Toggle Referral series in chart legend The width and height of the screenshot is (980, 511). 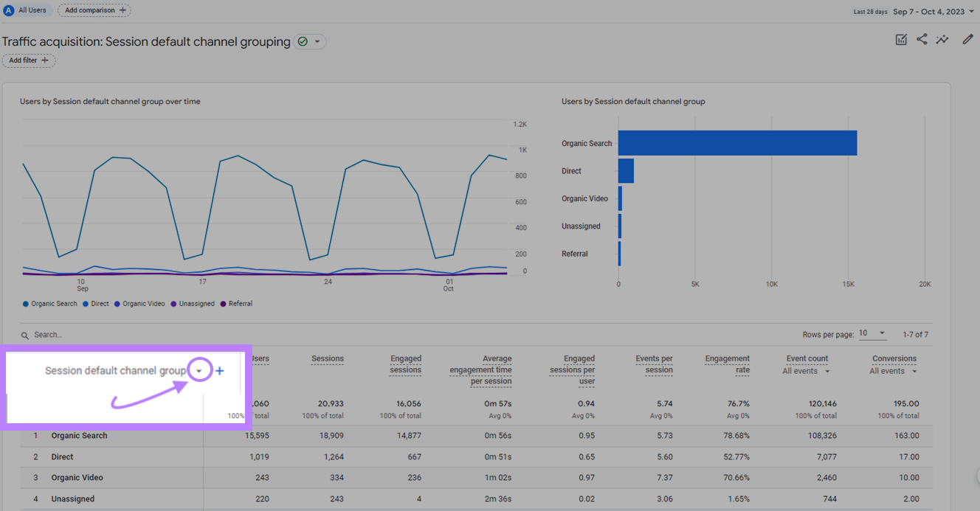[x=237, y=304]
